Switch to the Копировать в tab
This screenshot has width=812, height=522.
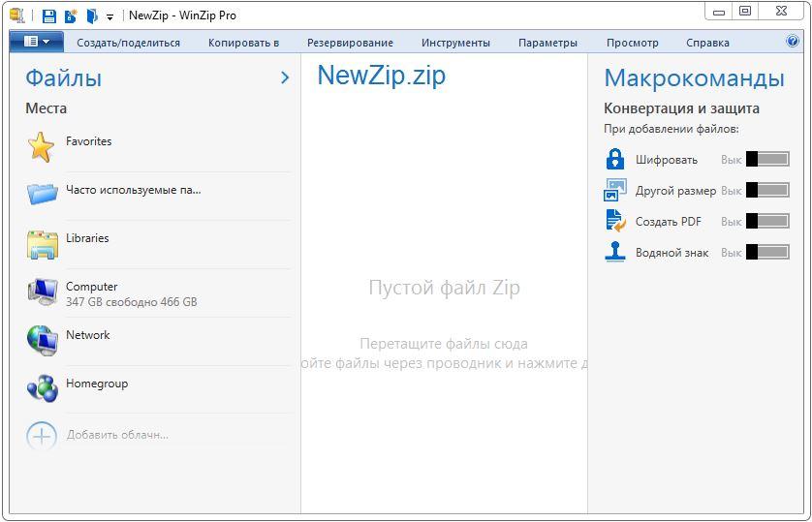tap(243, 43)
